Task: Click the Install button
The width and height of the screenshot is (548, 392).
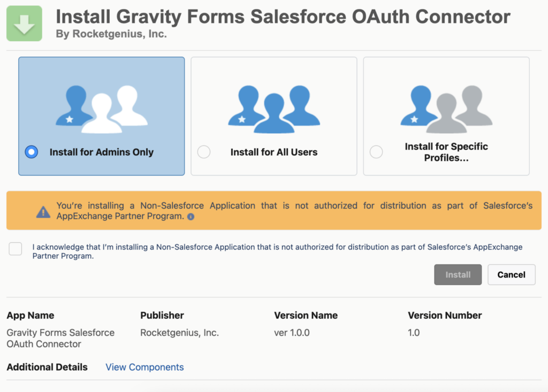Action: (x=458, y=274)
